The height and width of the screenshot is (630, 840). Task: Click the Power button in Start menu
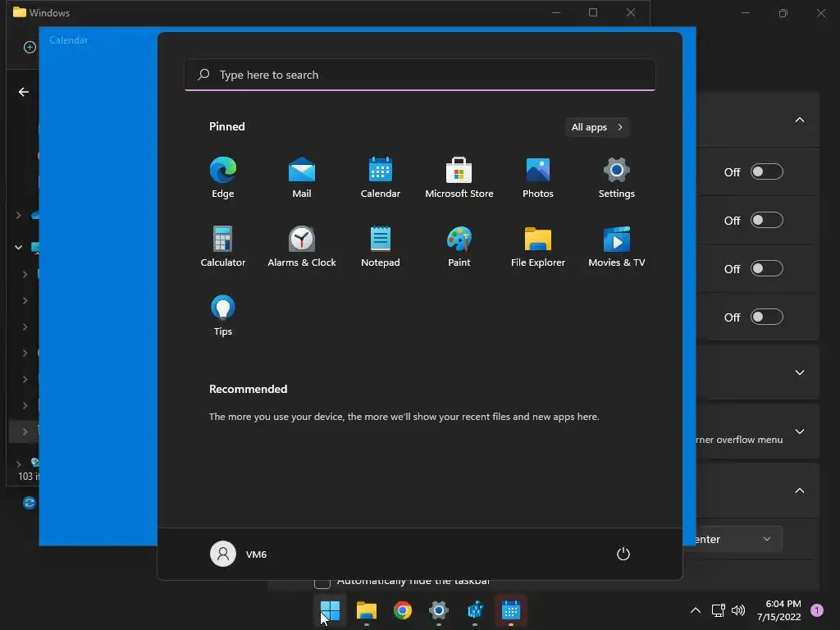[x=623, y=554]
